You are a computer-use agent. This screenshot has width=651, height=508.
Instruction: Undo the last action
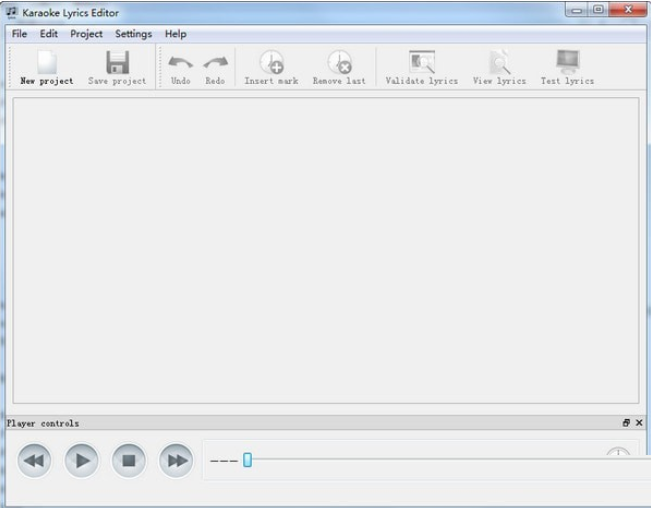tap(180, 67)
